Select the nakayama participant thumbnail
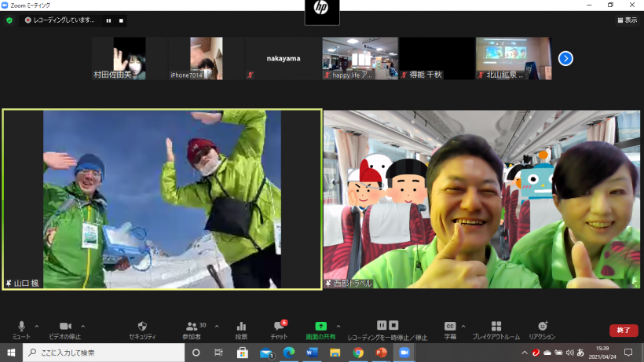 tap(283, 58)
